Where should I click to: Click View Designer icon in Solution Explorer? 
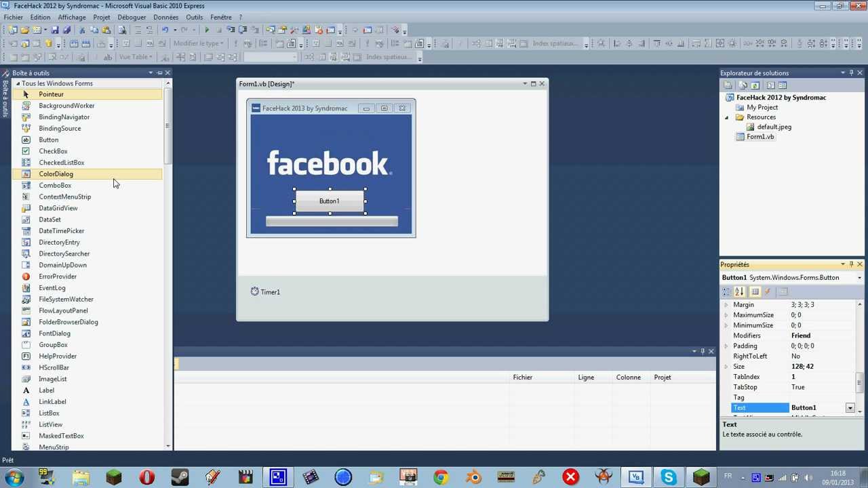point(783,85)
